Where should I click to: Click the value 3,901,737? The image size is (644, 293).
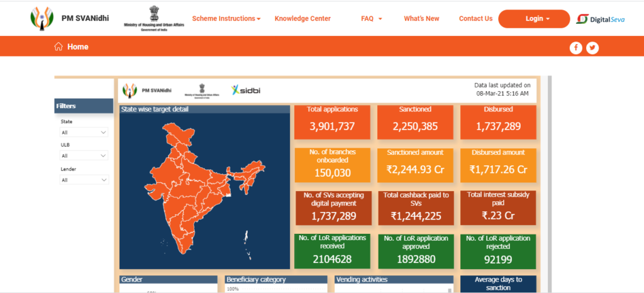[x=332, y=126]
